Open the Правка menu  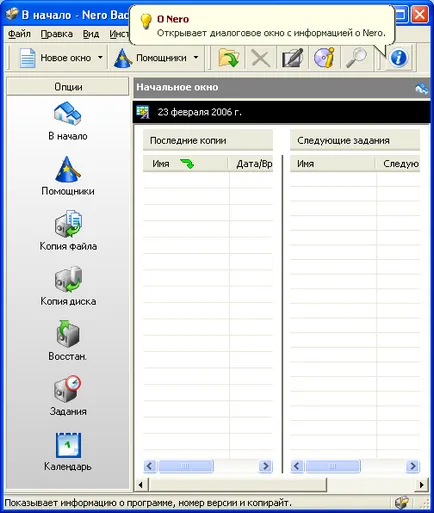tap(57, 34)
